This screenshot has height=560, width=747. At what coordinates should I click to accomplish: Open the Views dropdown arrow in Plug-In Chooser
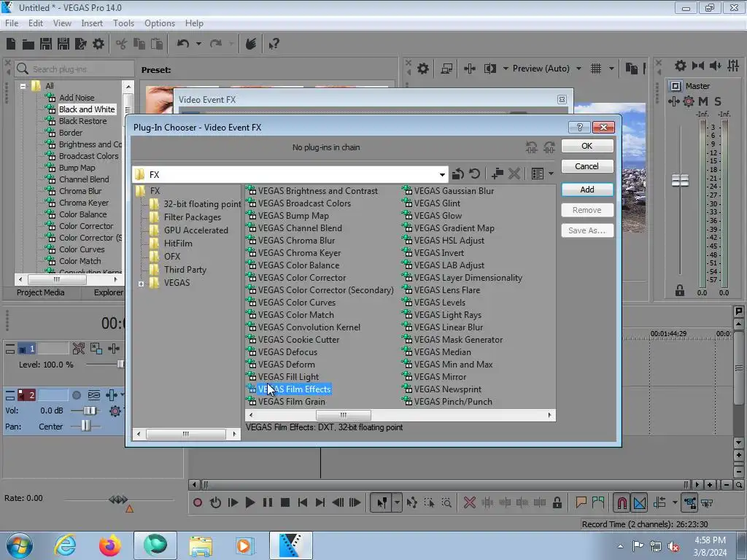coord(551,174)
